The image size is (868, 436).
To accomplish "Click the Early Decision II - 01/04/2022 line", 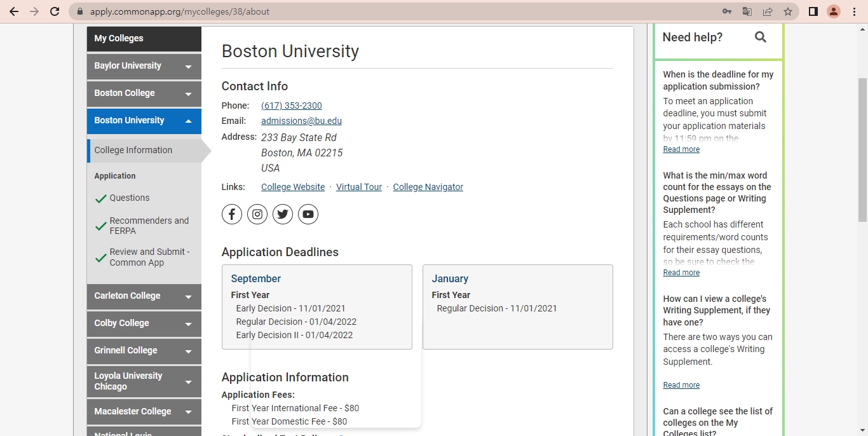I will [294, 335].
